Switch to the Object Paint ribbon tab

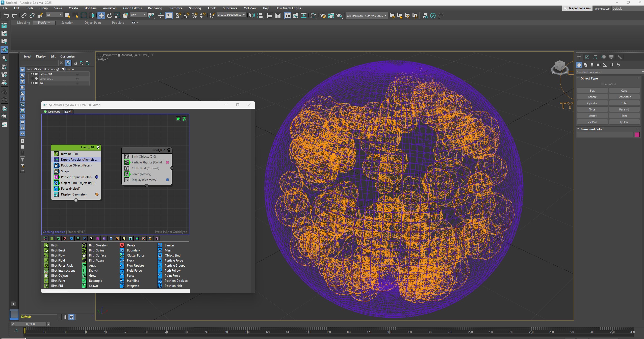(93, 23)
